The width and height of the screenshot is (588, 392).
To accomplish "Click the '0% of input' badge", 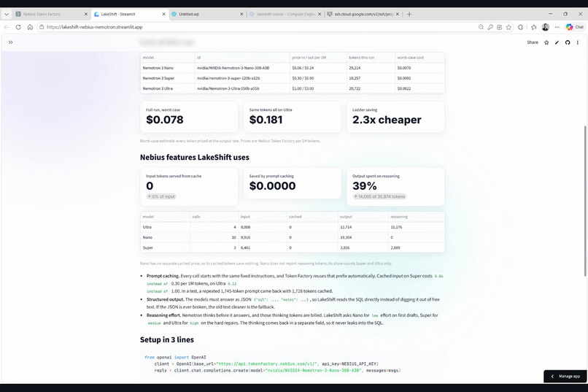I will [161, 196].
